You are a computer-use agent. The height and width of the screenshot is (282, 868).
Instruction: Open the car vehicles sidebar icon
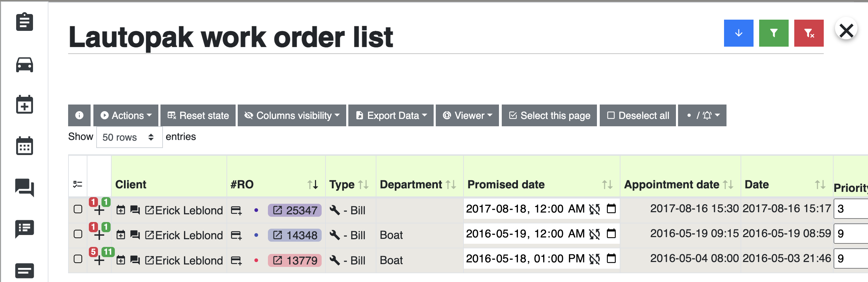tap(25, 65)
